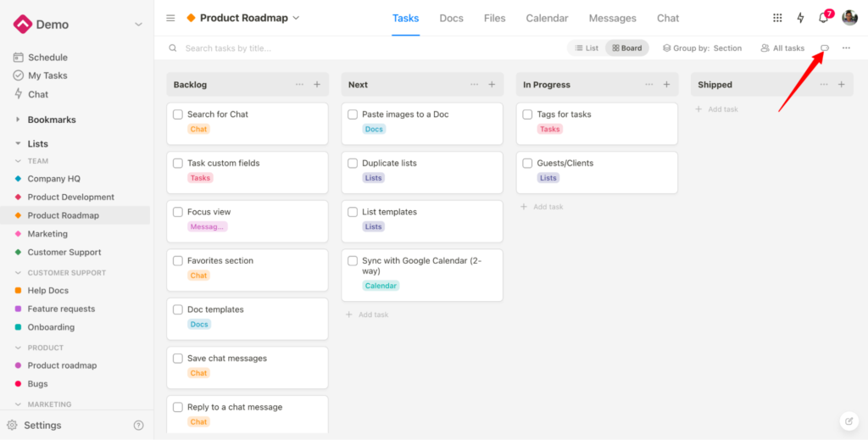Open the Files tab

(x=494, y=19)
